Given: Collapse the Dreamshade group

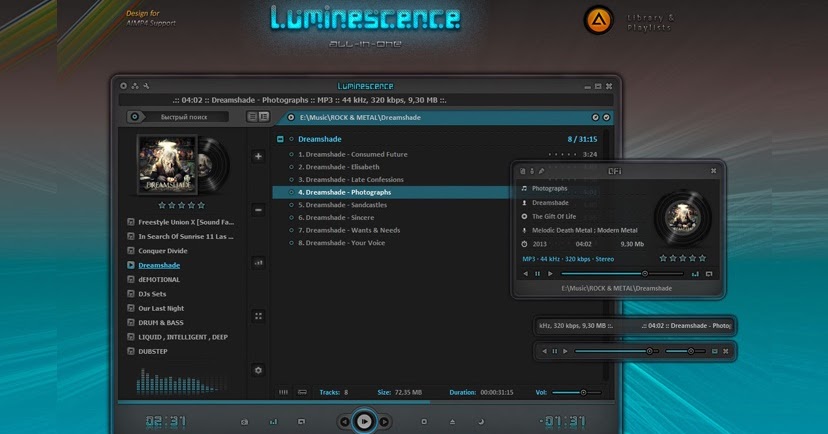Looking at the screenshot, I should coord(280,139).
